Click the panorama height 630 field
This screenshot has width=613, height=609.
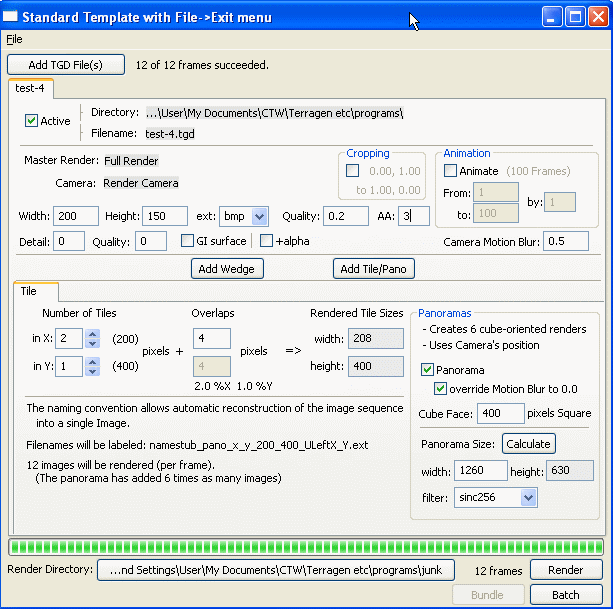coord(570,470)
